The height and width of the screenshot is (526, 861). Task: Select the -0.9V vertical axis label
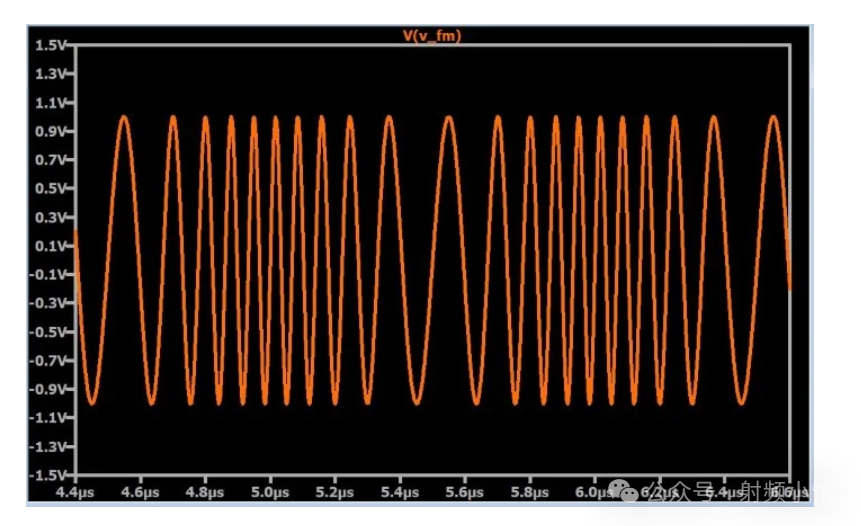click(x=46, y=389)
